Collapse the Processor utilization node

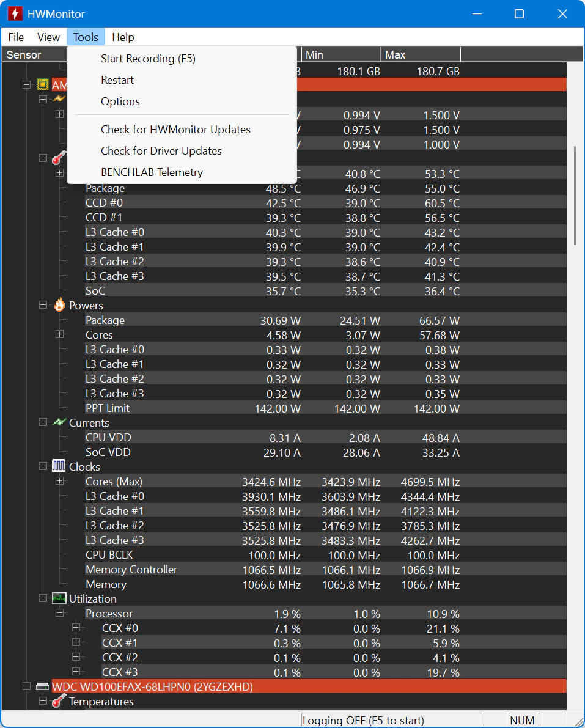[59, 613]
